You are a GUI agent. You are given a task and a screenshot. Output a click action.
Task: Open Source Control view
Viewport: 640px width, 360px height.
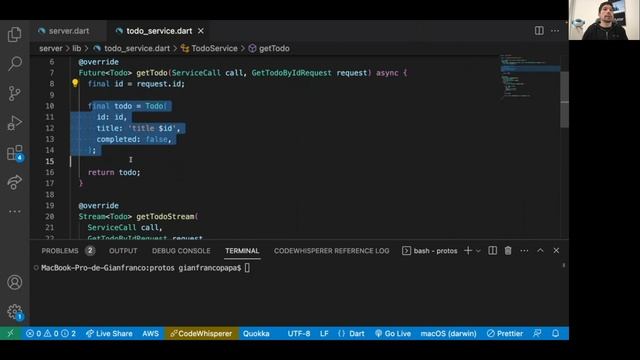15,93
